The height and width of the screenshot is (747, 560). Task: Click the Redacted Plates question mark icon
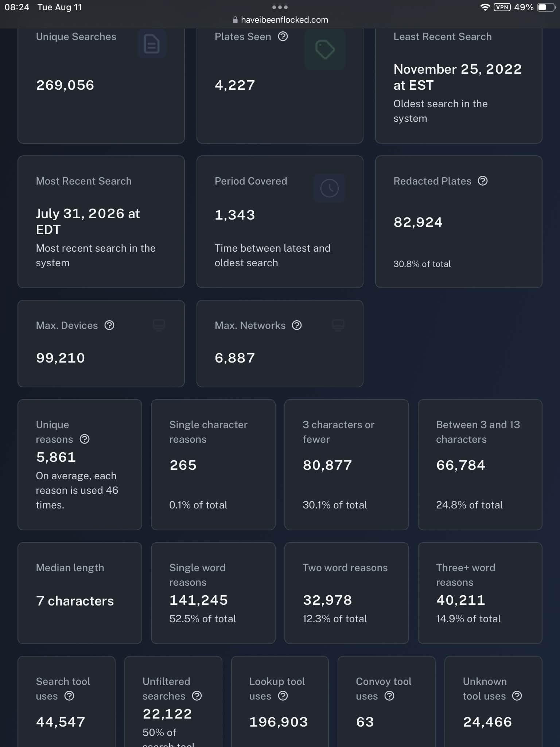[x=483, y=181]
